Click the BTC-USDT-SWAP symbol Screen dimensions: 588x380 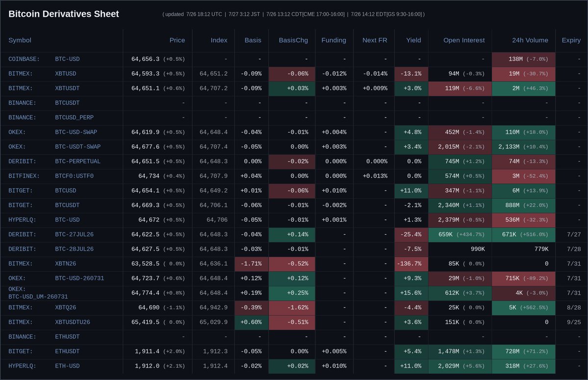pos(78,147)
